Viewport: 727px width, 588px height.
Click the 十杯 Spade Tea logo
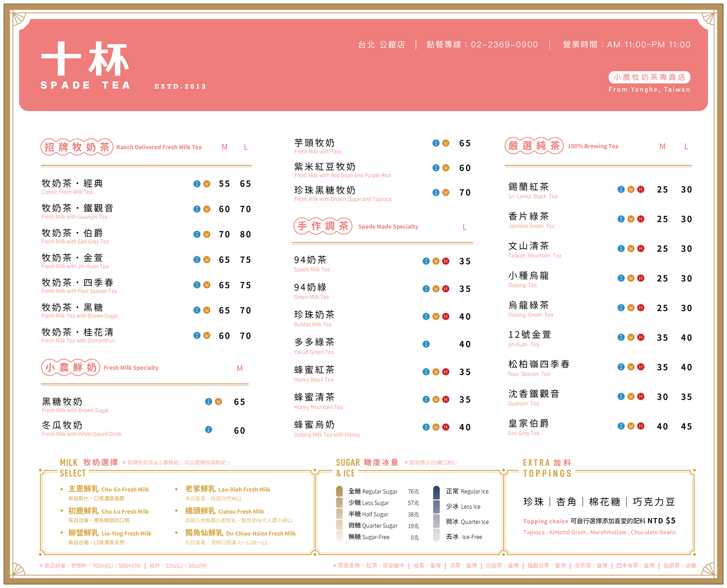pos(85,65)
